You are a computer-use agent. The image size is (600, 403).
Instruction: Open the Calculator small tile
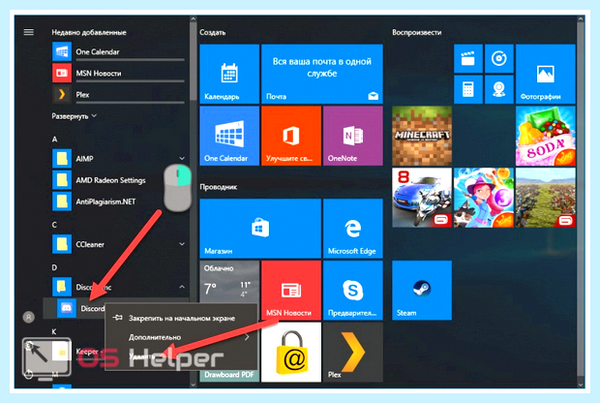[468, 90]
